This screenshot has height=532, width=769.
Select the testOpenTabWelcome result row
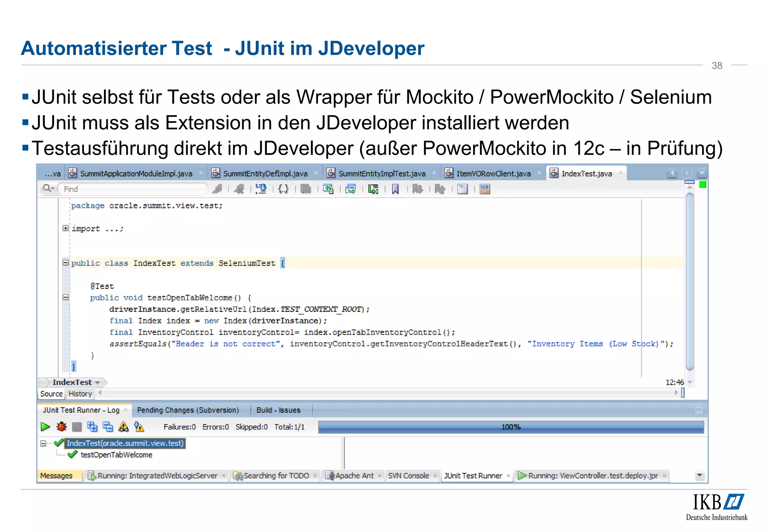tap(116, 455)
